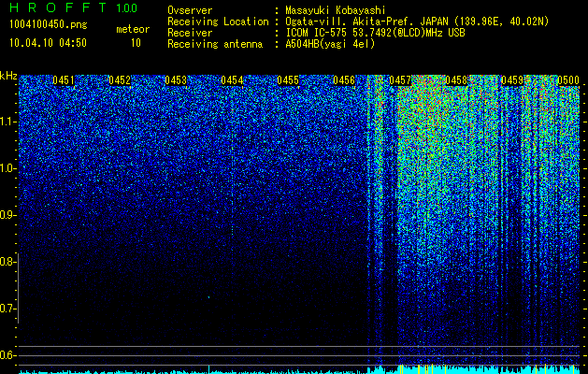Click the 0452 time marker
Viewport: 588px width, 374px height.
pyautogui.click(x=120, y=80)
